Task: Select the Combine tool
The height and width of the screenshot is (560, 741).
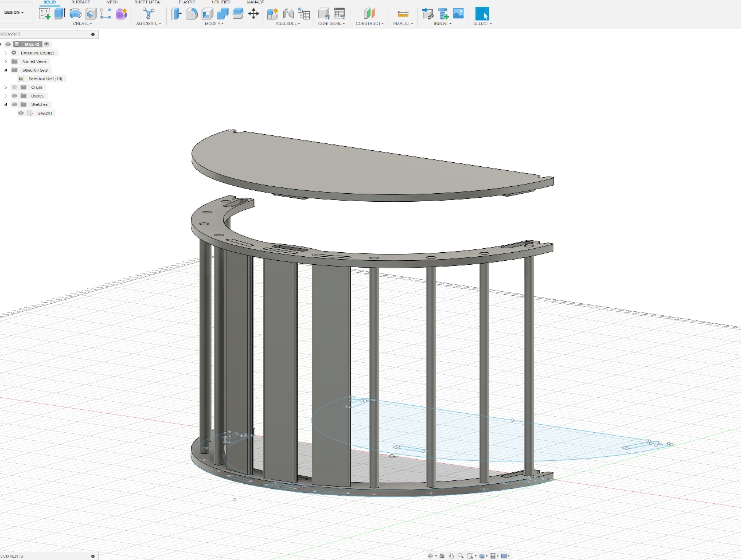Action: click(x=223, y=13)
